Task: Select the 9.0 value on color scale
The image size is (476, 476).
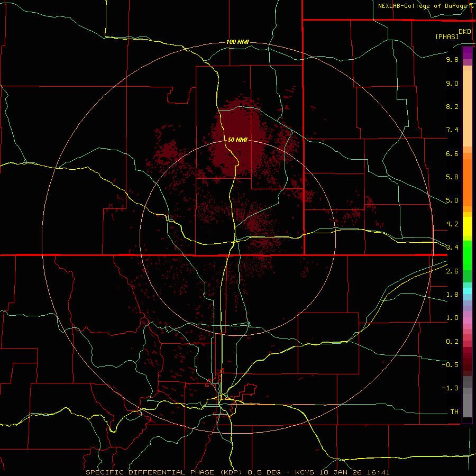Action: (452, 83)
